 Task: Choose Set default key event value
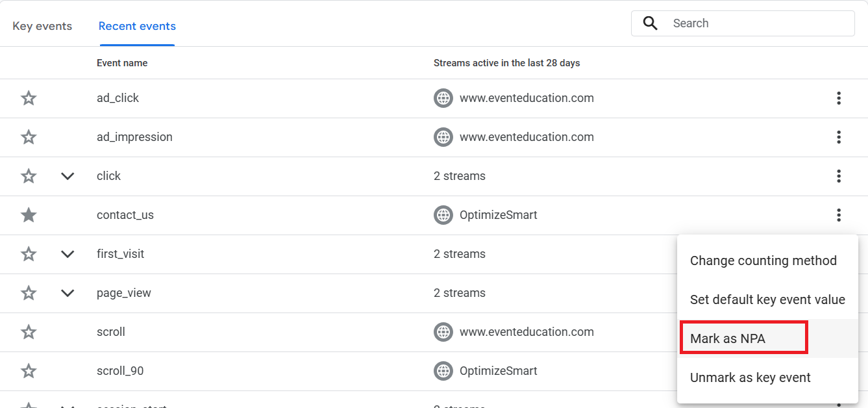click(767, 300)
